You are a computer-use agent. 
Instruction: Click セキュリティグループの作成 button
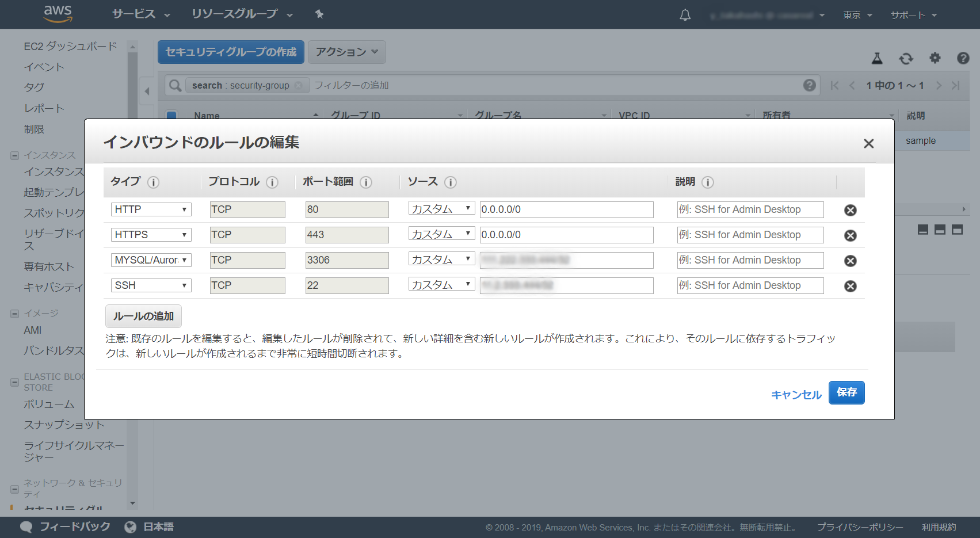[231, 52]
